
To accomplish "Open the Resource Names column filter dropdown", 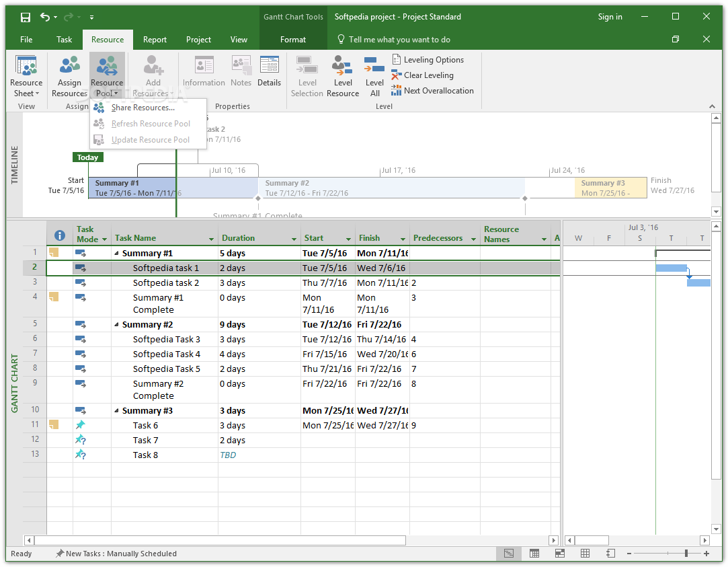I will click(544, 239).
